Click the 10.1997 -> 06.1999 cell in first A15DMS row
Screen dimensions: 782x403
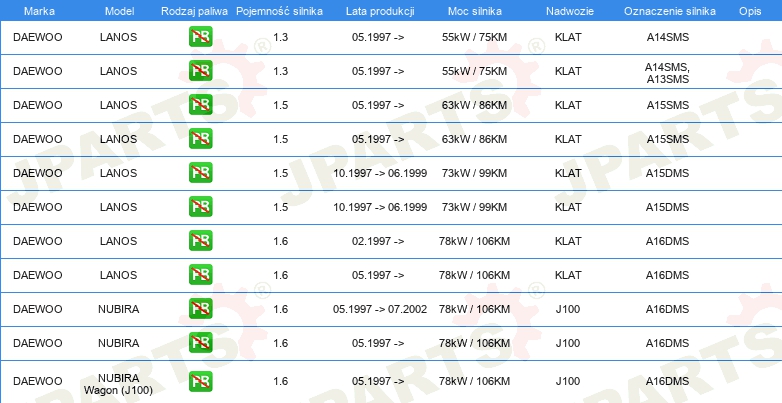pyautogui.click(x=380, y=173)
